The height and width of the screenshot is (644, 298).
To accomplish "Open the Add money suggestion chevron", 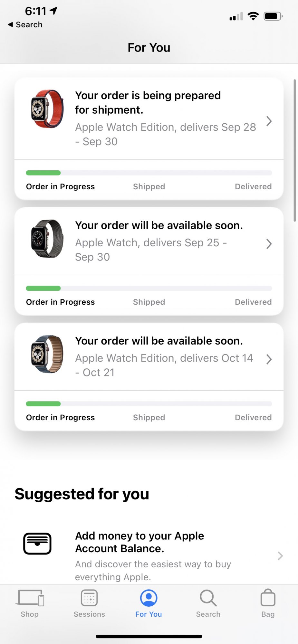I will [x=280, y=556].
